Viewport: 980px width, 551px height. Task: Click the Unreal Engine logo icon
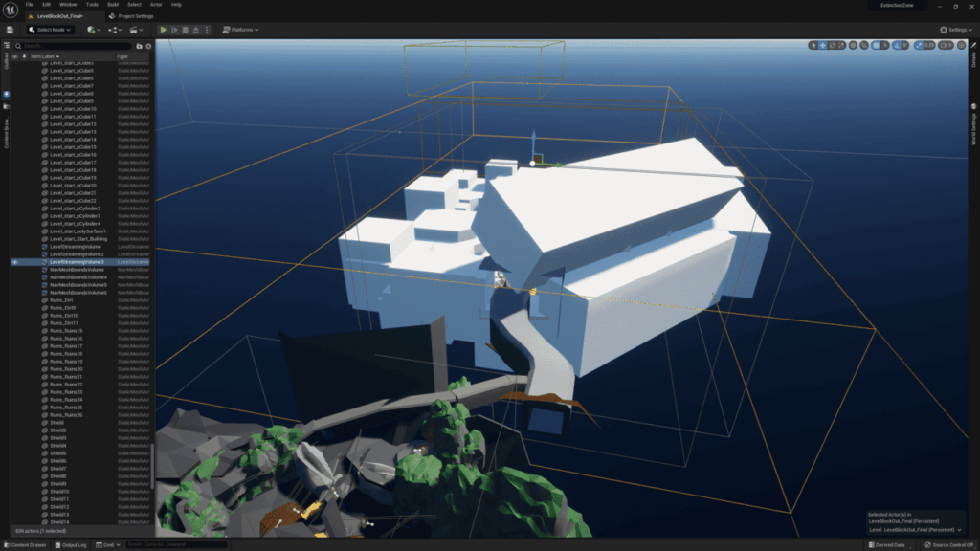11,10
